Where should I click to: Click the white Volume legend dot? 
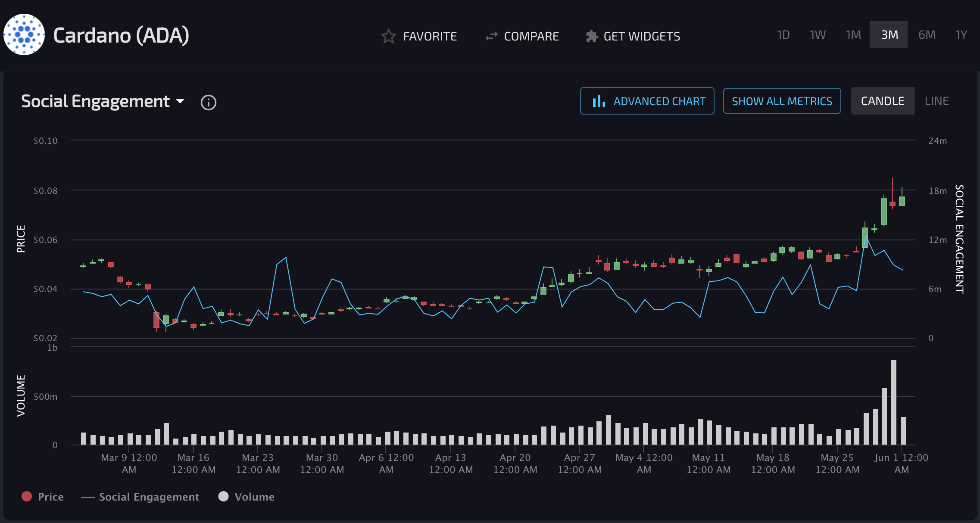click(x=223, y=496)
